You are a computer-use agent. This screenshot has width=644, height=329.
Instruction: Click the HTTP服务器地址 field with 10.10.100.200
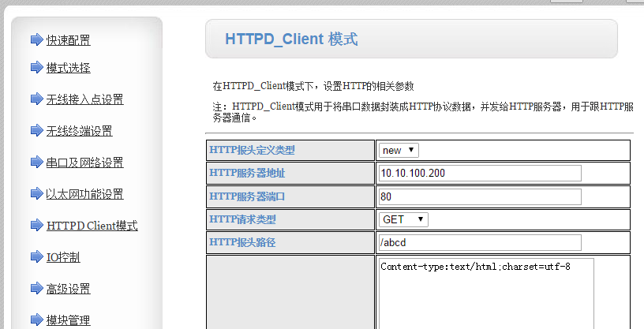click(480, 174)
